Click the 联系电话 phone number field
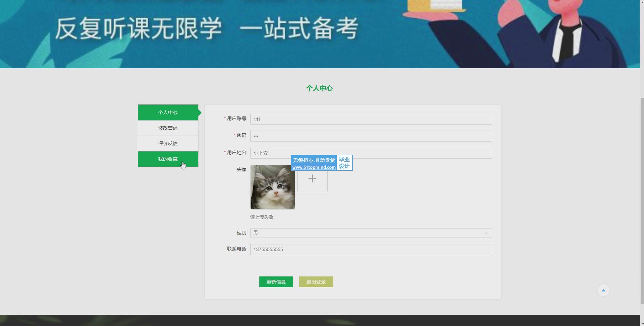 [x=371, y=250]
